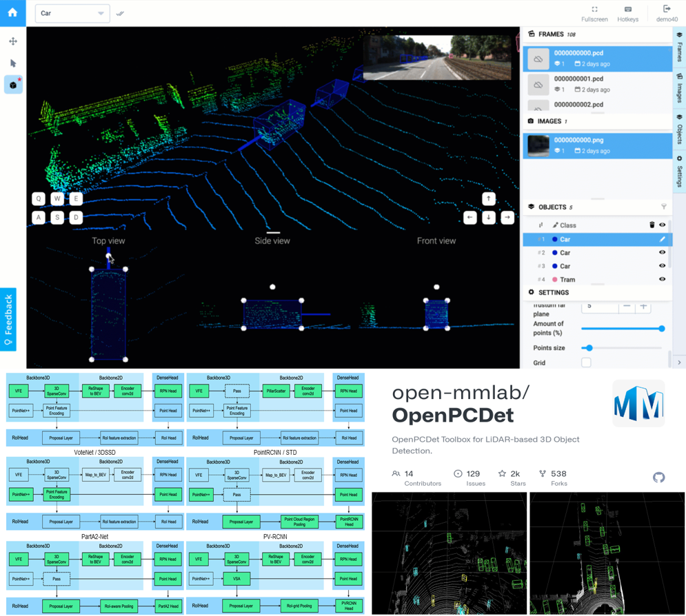
Task: Enter Fullscreen mode
Action: click(594, 14)
